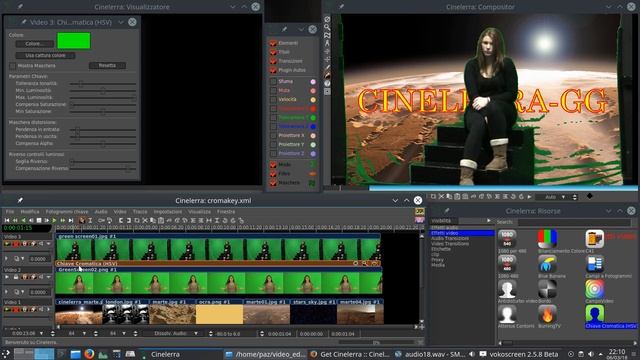
Task: Select the Media folder in Risorse
Action: point(438,265)
